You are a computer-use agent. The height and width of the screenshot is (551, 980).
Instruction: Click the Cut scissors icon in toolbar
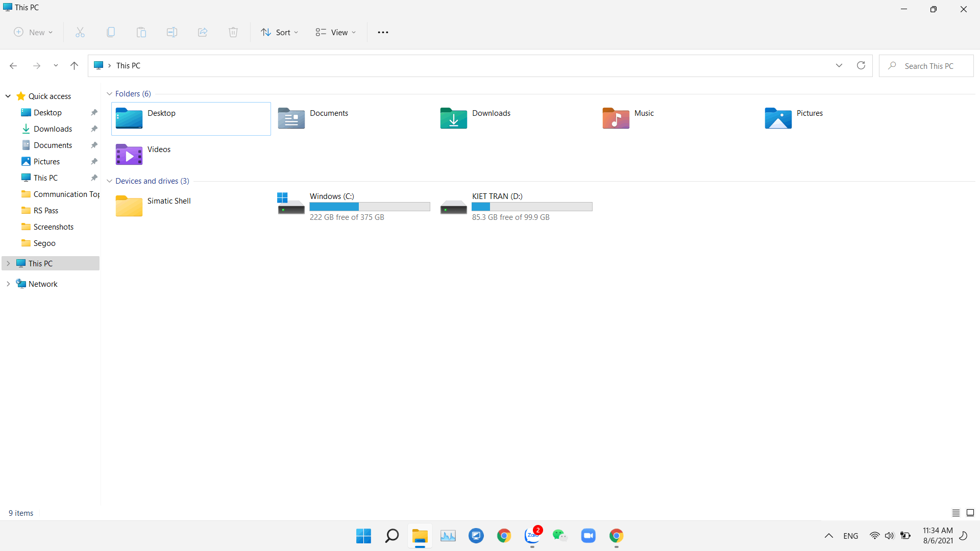tap(80, 32)
